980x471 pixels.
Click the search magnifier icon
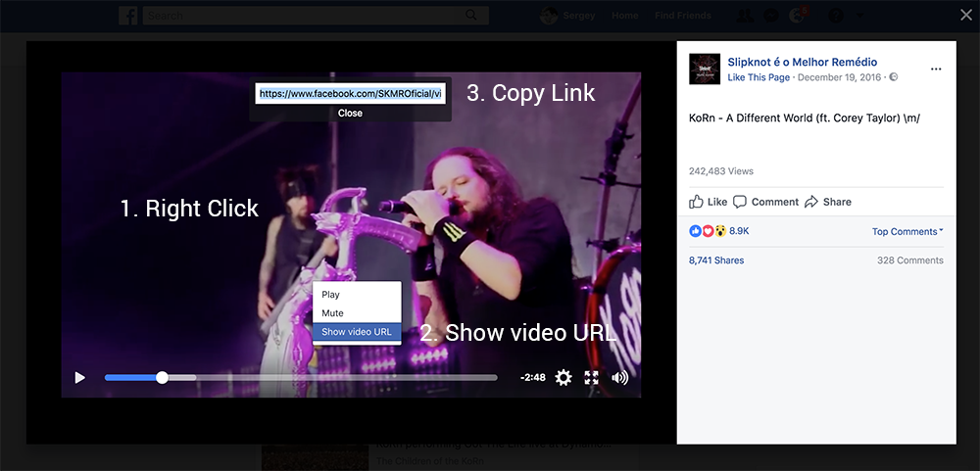pyautogui.click(x=472, y=16)
